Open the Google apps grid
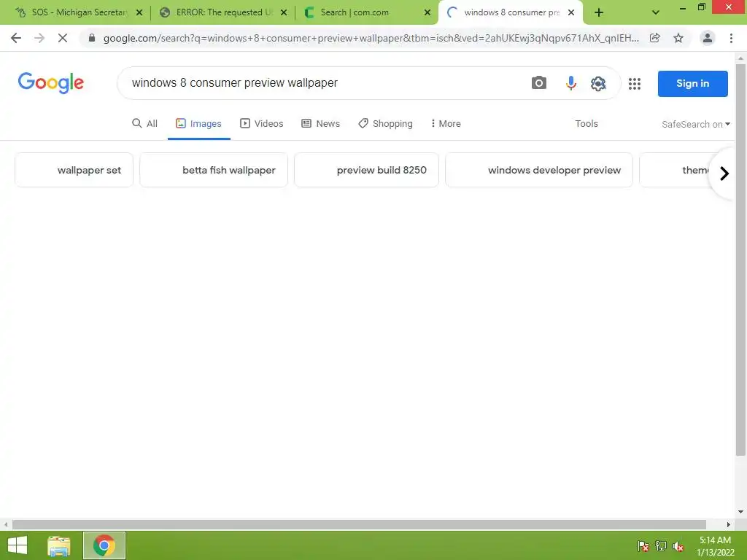Viewport: 747px width, 560px height. tap(635, 84)
